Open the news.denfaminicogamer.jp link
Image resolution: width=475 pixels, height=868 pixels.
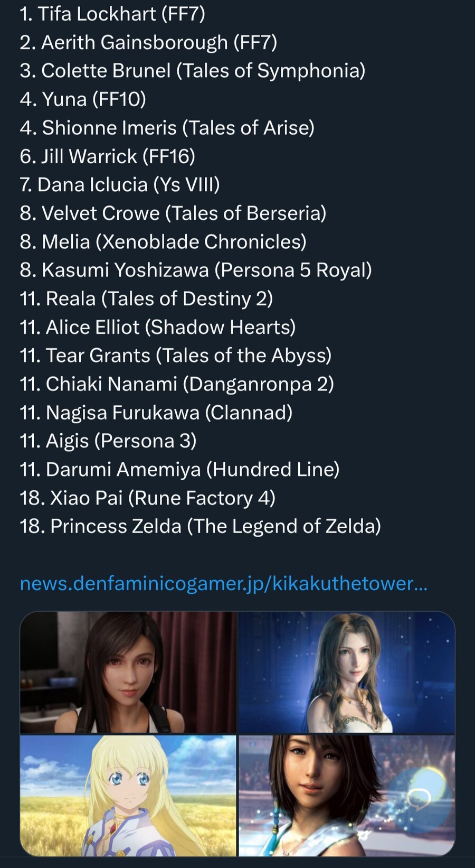pos(223,584)
